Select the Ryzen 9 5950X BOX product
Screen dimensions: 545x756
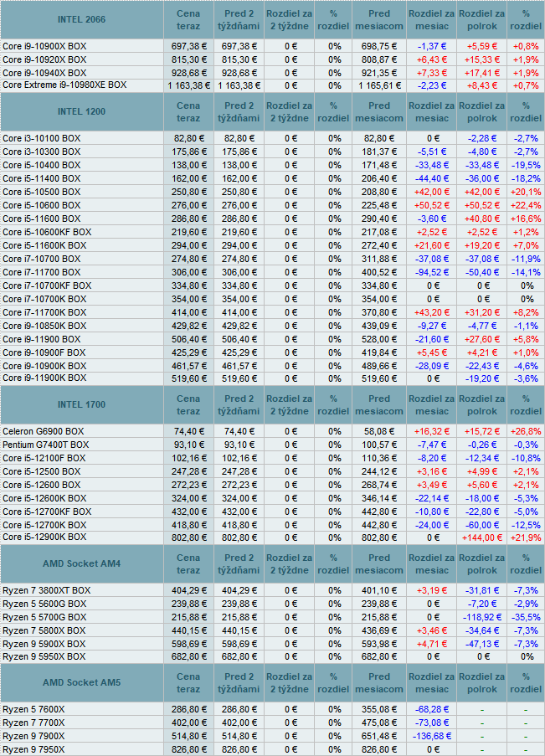tap(44, 657)
